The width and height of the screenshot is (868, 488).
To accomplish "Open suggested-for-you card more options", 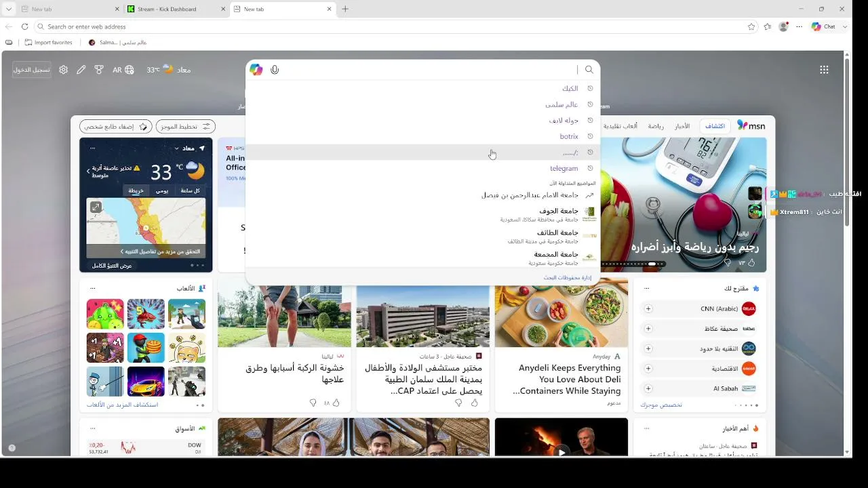I will tap(646, 288).
